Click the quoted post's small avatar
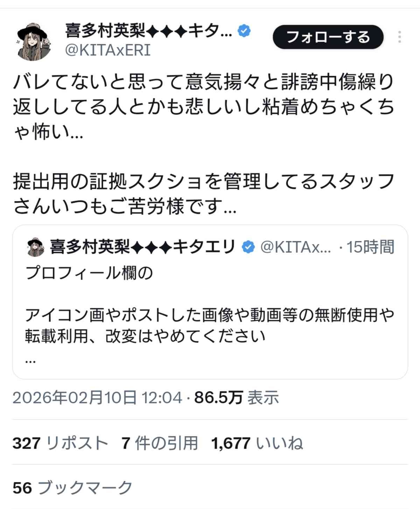 click(35, 247)
